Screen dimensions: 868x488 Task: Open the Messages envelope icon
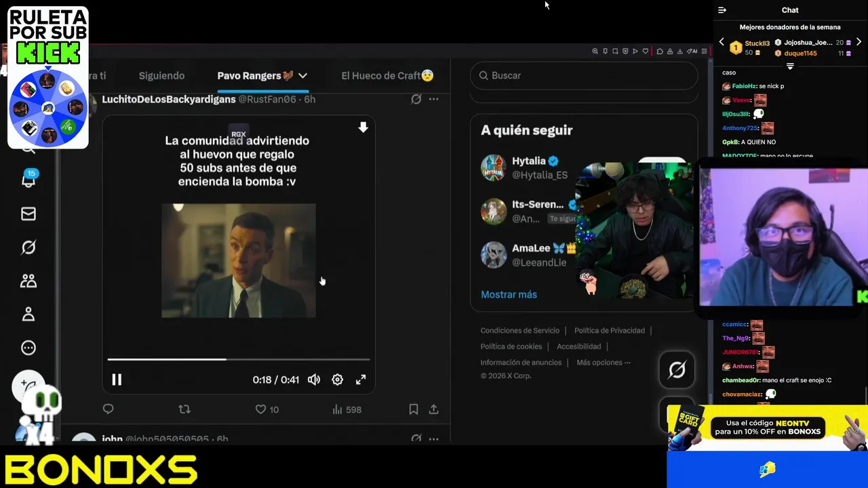point(28,213)
